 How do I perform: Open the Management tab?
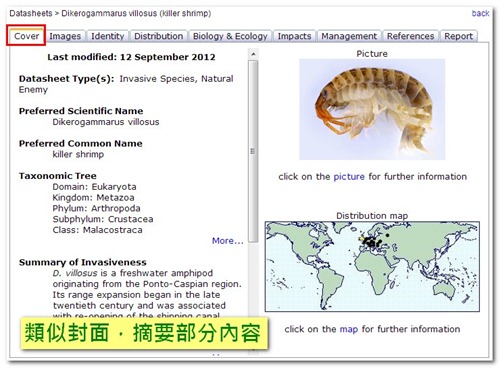coord(349,36)
